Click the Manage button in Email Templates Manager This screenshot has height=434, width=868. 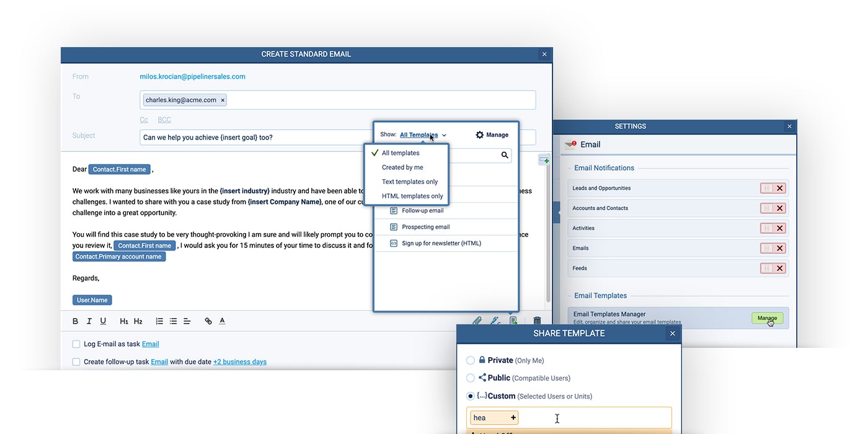(x=768, y=317)
